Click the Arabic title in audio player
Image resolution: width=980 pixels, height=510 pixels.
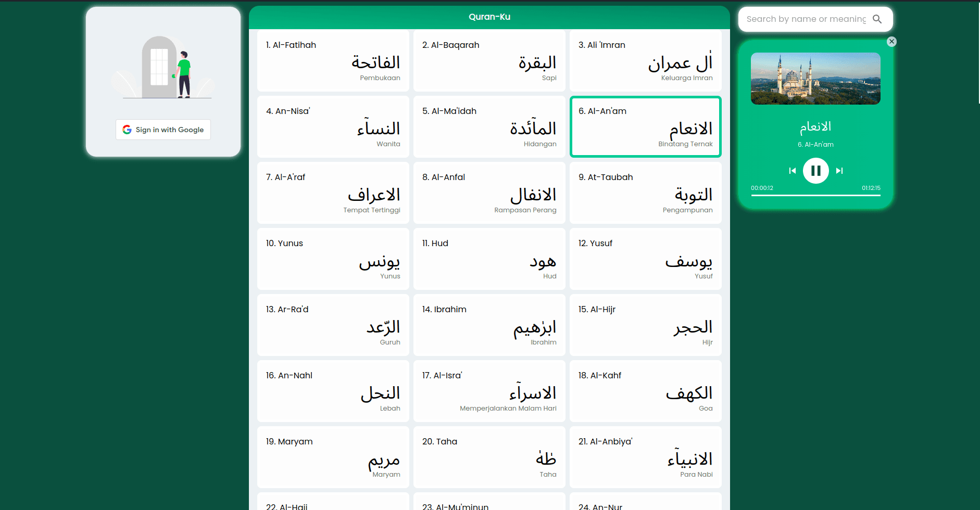[x=815, y=126]
